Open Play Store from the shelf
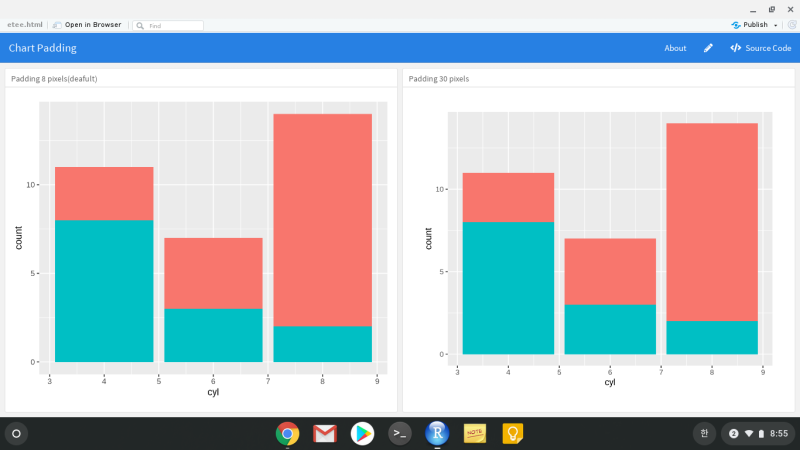The height and width of the screenshot is (450, 800). 362,434
